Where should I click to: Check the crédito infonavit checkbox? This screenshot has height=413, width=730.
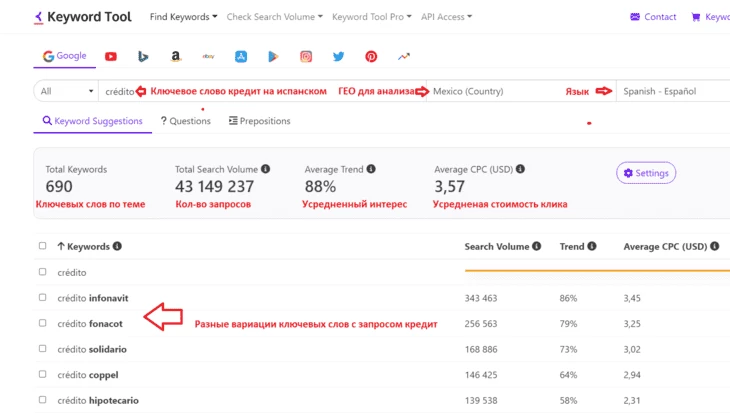[42, 297]
